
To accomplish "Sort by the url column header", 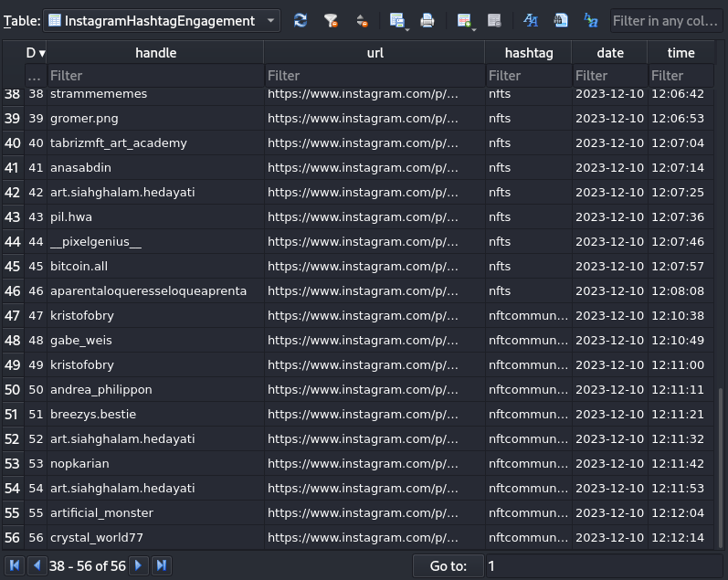I will click(x=375, y=52).
